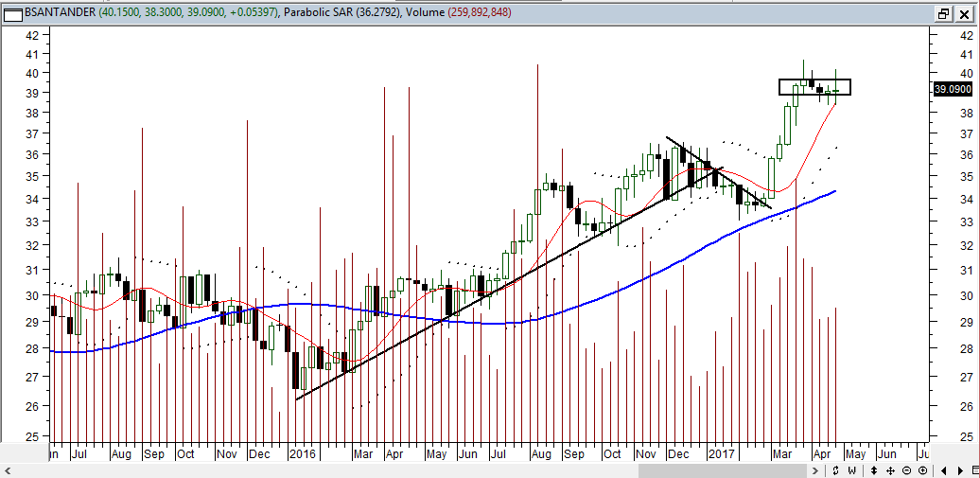The image size is (980, 478).
Task: Click the black left triangle navigation arrow
Action: point(944,470)
